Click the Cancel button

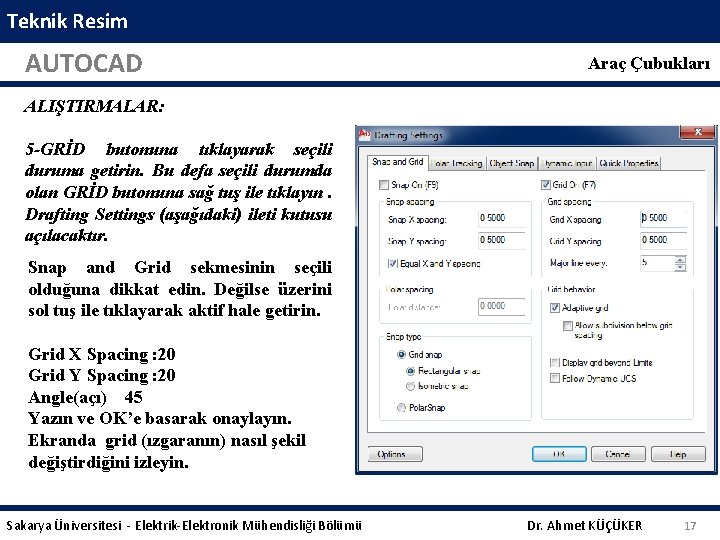point(618,454)
